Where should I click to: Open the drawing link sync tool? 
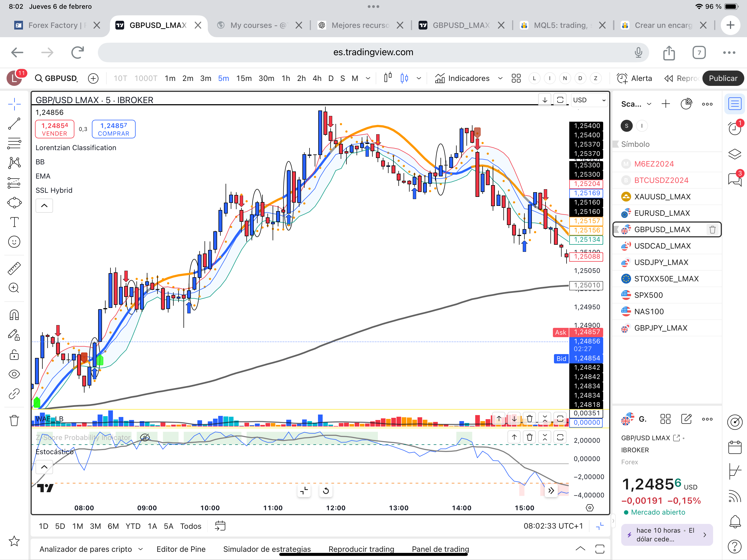point(14,394)
